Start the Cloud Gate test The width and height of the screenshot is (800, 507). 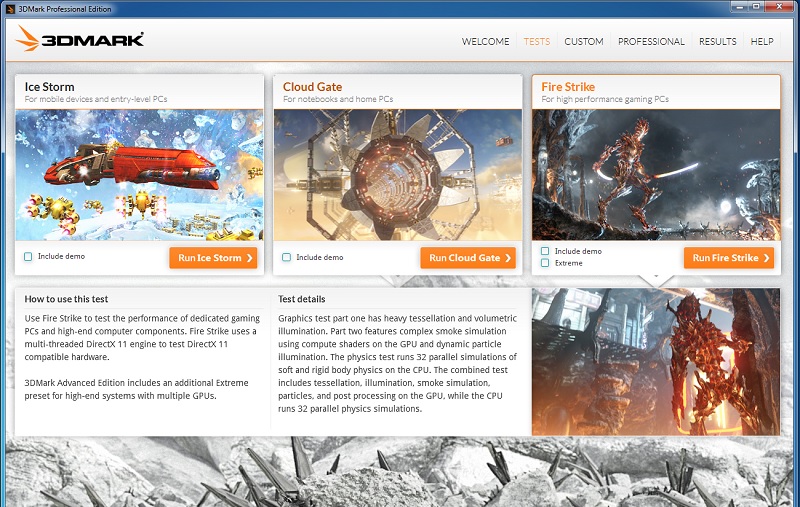pyautogui.click(x=468, y=258)
